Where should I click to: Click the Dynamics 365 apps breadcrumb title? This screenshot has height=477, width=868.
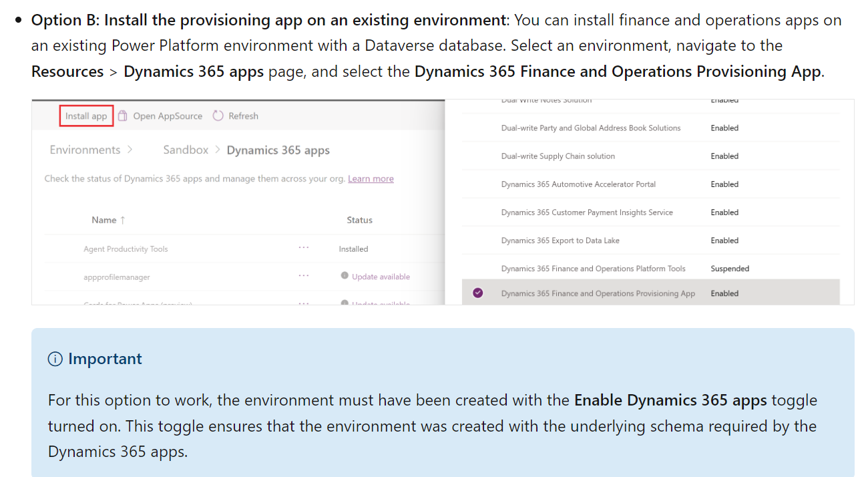(x=278, y=150)
